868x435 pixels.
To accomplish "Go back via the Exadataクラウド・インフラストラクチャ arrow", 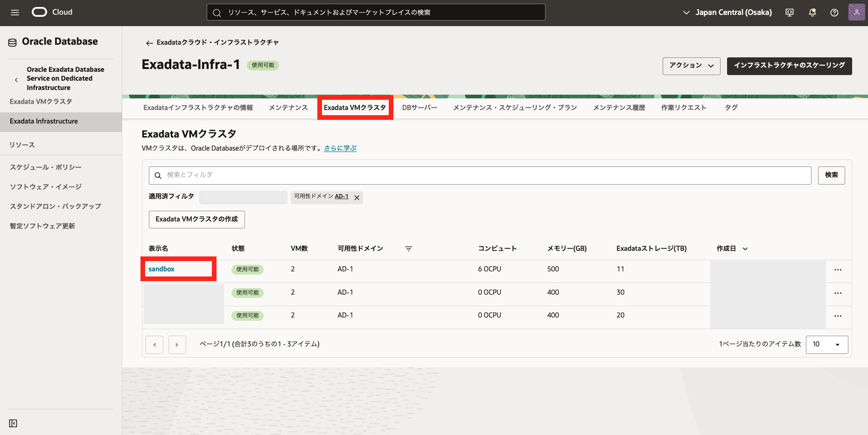I will [149, 43].
